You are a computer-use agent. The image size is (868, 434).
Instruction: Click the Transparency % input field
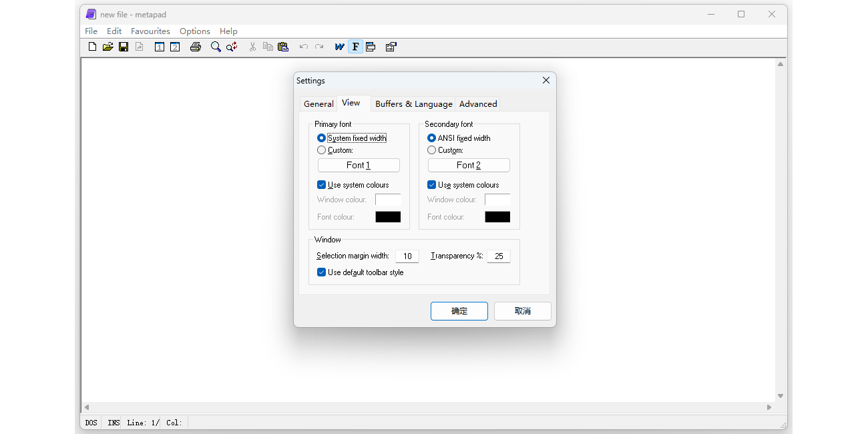499,256
